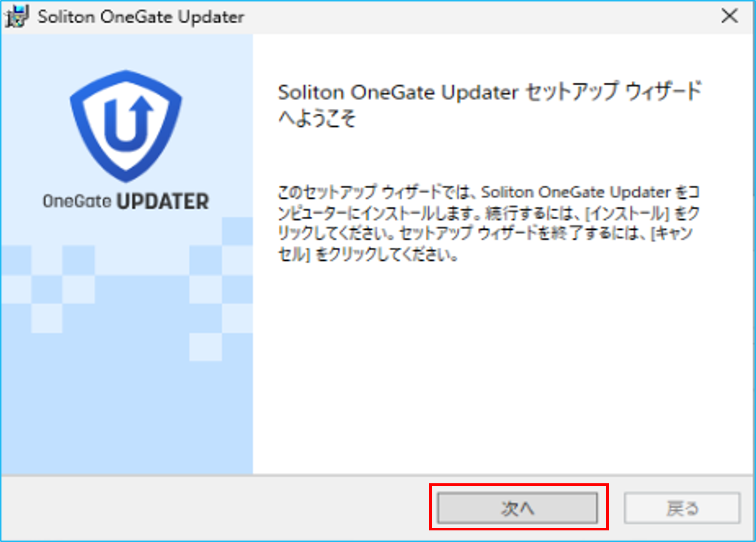Click the installer icon in the title bar
This screenshot has width=756, height=542.
pos(16,17)
